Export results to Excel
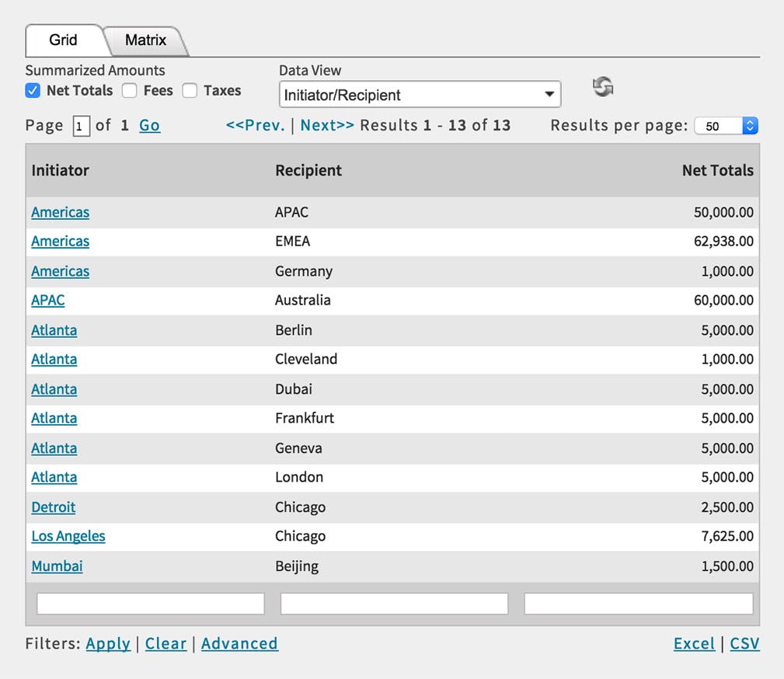This screenshot has width=784, height=679. point(694,643)
